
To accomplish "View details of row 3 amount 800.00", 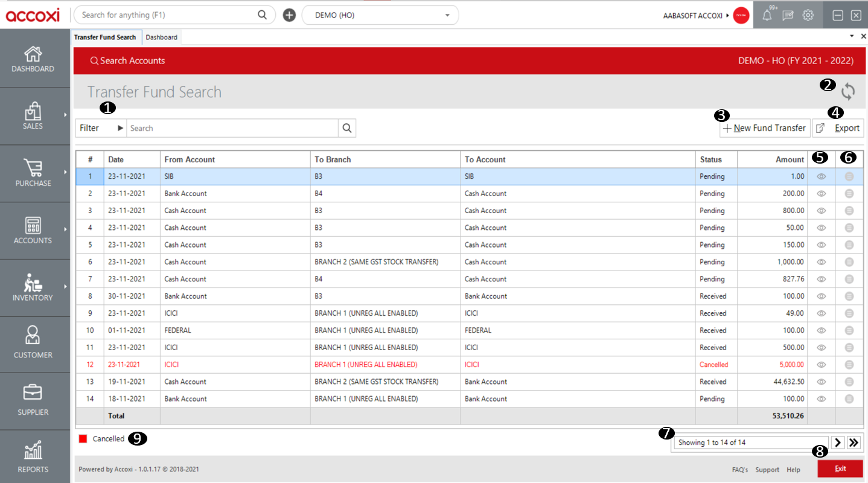I will pos(821,211).
